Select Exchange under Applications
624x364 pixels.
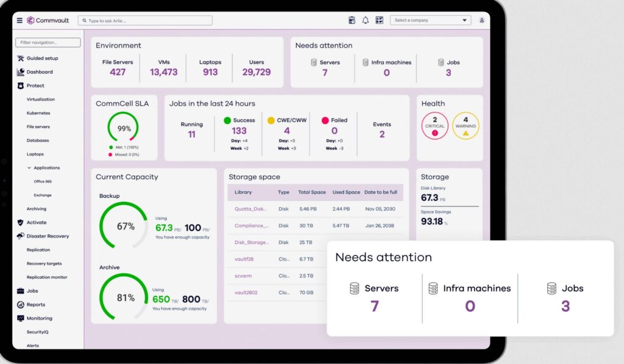pos(43,195)
